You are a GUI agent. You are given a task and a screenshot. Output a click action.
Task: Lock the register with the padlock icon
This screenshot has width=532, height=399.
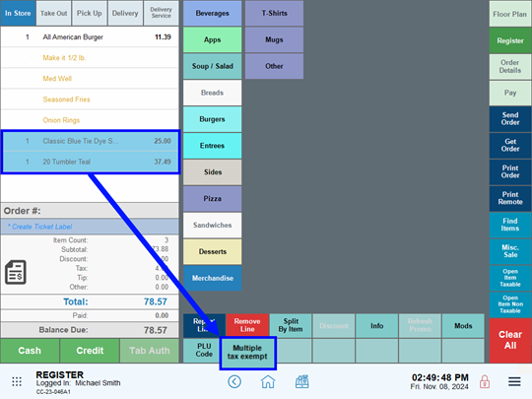click(484, 381)
